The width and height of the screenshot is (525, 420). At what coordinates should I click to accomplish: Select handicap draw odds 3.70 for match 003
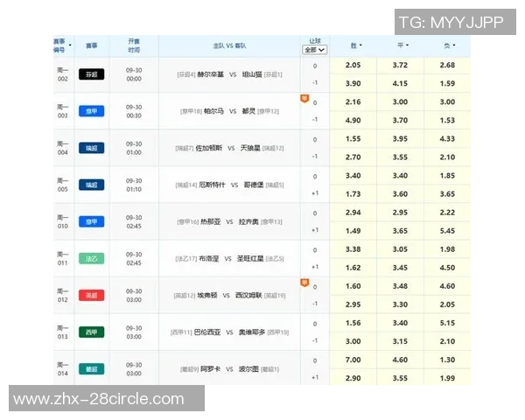click(400, 120)
